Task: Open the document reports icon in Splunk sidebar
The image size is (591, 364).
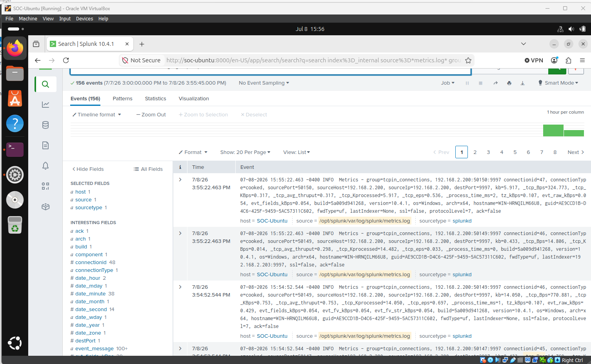Action: pyautogui.click(x=45, y=145)
